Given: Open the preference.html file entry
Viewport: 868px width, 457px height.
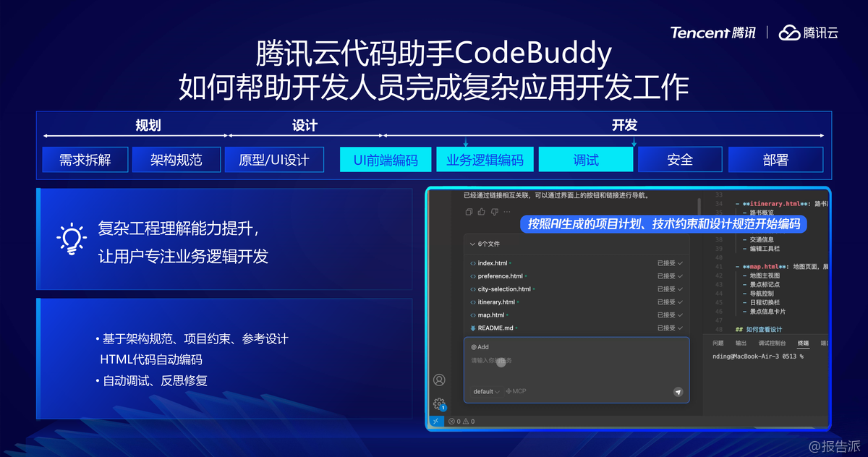Looking at the screenshot, I should (x=500, y=276).
